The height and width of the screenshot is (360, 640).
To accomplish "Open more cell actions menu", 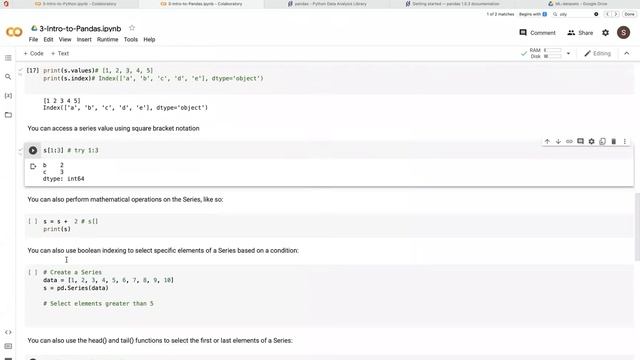I will click(x=624, y=141).
